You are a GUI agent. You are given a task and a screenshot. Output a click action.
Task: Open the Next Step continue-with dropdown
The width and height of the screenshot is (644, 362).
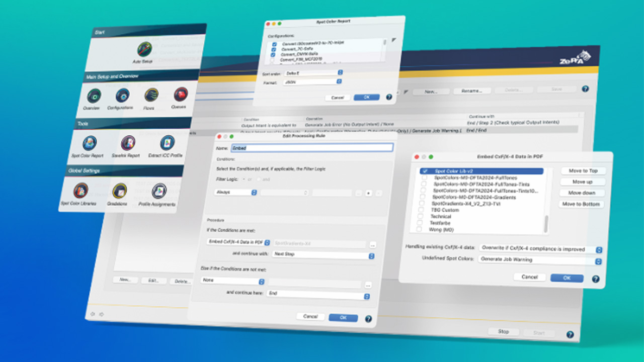click(323, 255)
